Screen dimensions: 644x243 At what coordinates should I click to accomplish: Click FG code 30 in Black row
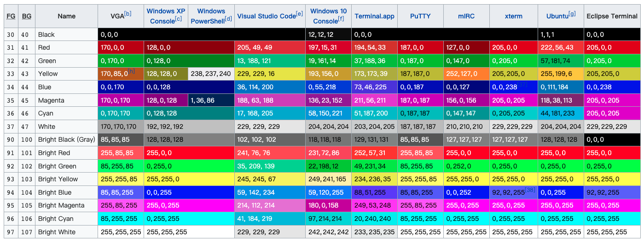click(x=11, y=35)
